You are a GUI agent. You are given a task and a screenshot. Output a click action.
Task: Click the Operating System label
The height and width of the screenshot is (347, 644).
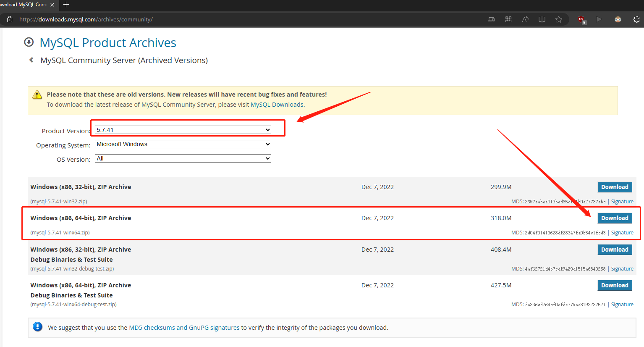coord(63,145)
